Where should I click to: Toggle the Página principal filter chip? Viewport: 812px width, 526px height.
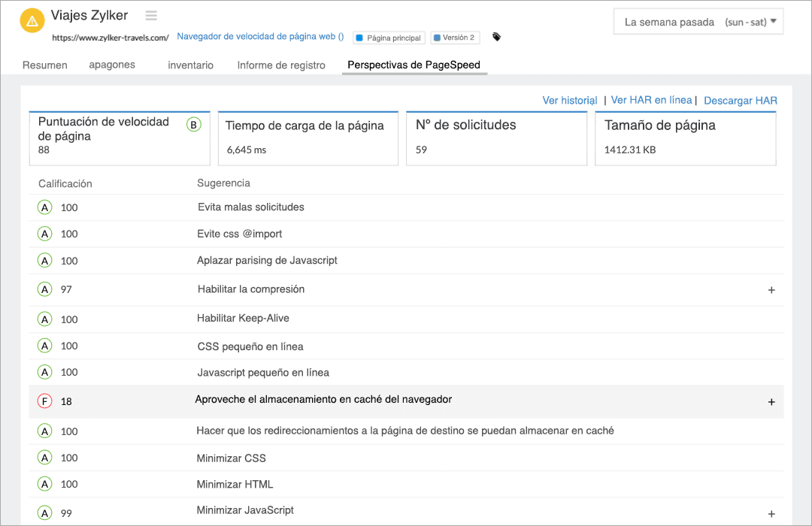(x=389, y=36)
